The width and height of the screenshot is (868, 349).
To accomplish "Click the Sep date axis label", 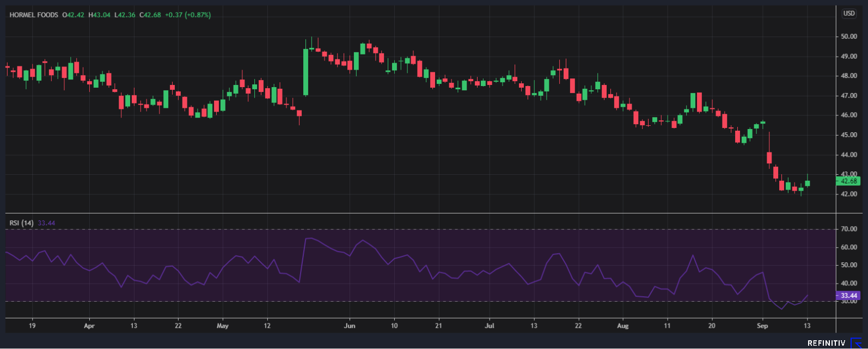I will [762, 326].
